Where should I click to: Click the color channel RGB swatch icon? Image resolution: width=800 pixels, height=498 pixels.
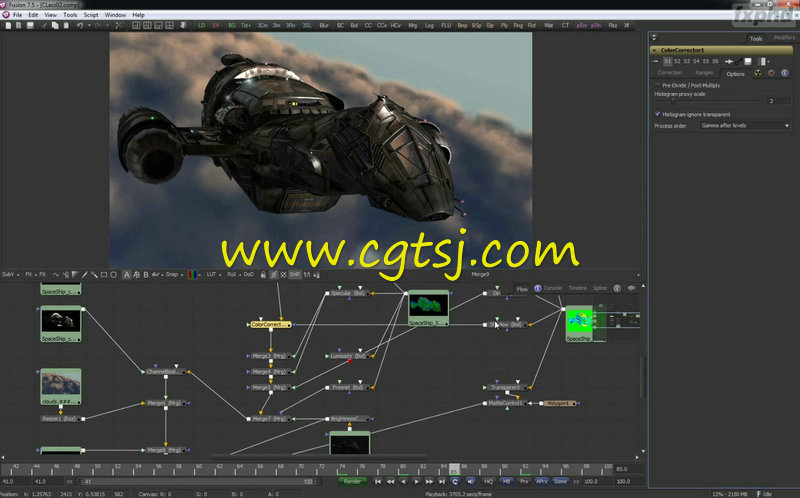point(192,275)
